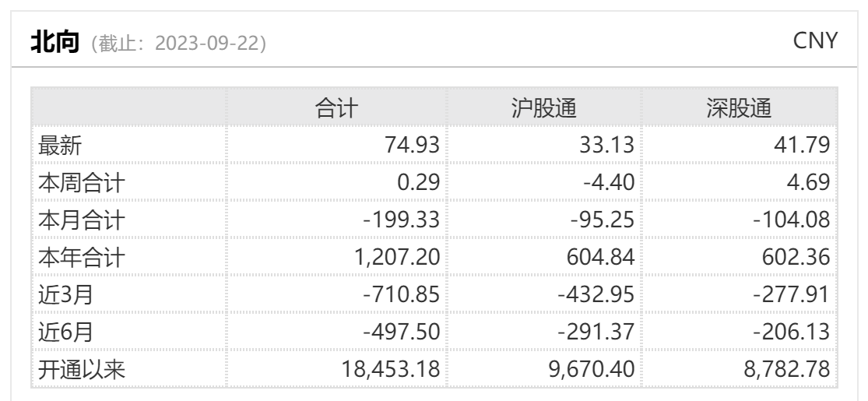Select the 18,453.18 total since launch cell
Screen dimensions: 868x401
click(x=388, y=371)
